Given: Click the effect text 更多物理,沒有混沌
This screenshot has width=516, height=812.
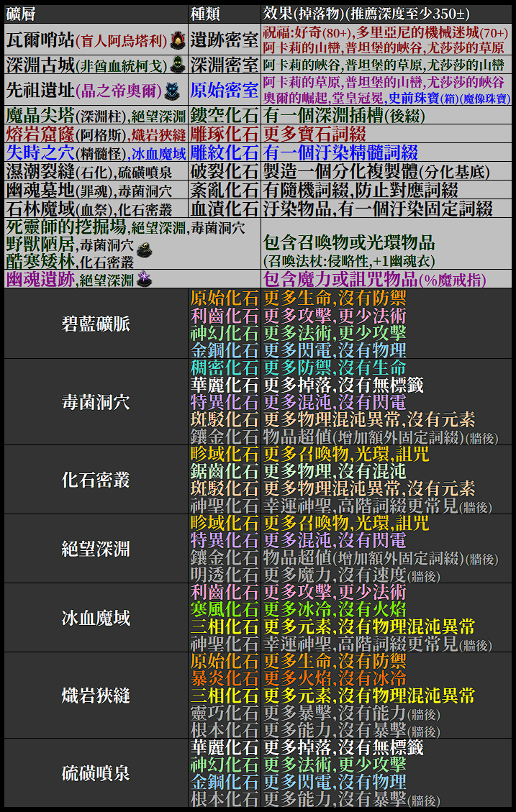Looking at the screenshot, I should [x=335, y=471].
